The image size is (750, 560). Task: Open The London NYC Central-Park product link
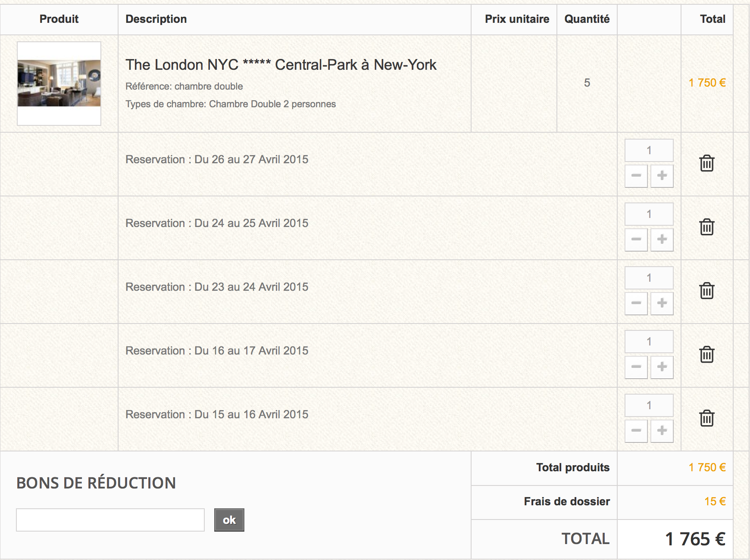click(281, 65)
